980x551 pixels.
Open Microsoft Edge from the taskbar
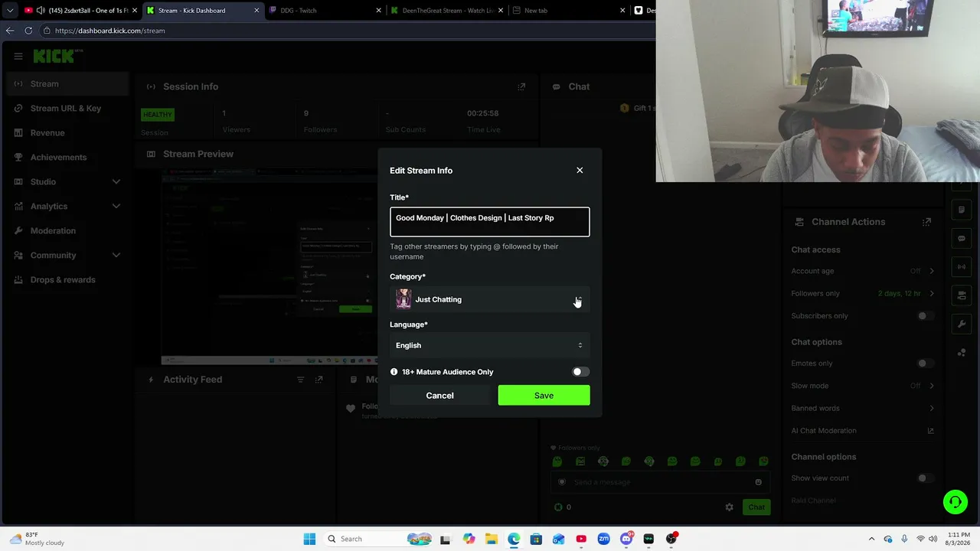pos(514,539)
